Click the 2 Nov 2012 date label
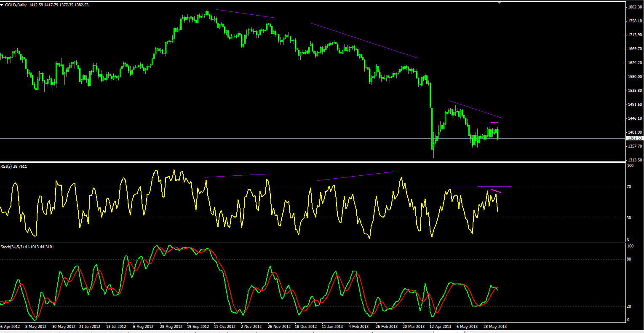 [x=252, y=327]
